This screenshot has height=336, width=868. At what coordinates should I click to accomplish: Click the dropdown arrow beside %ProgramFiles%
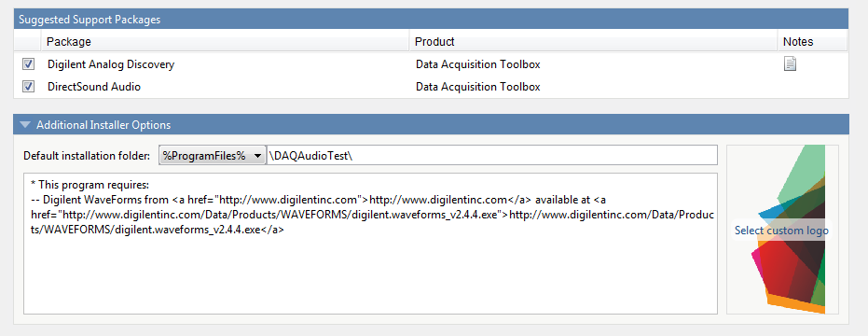[257, 157]
